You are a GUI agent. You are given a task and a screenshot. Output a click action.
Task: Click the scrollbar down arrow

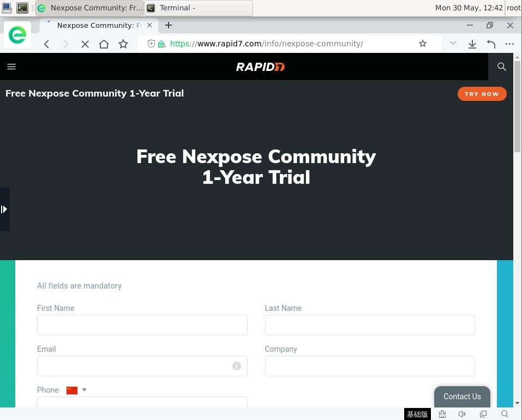[517, 403]
